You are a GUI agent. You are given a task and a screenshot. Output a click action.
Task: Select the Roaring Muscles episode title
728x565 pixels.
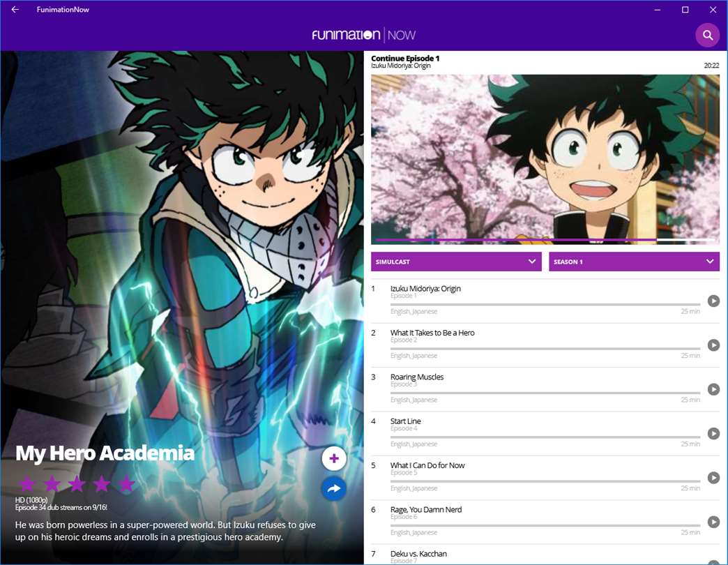click(x=417, y=377)
